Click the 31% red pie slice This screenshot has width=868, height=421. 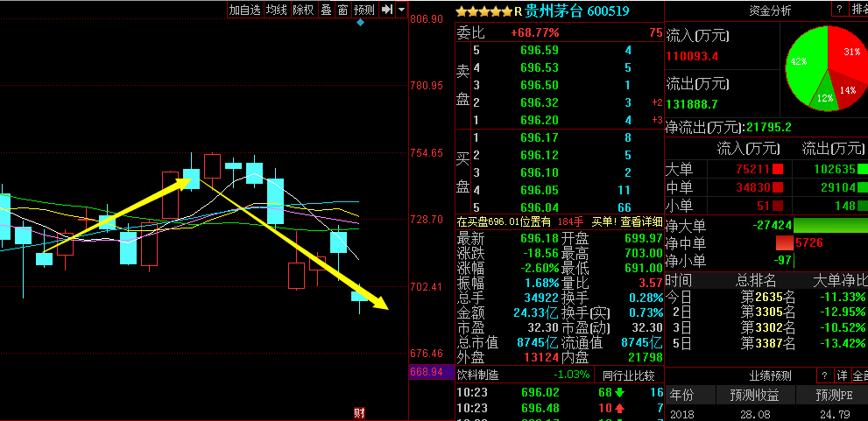tap(848, 53)
